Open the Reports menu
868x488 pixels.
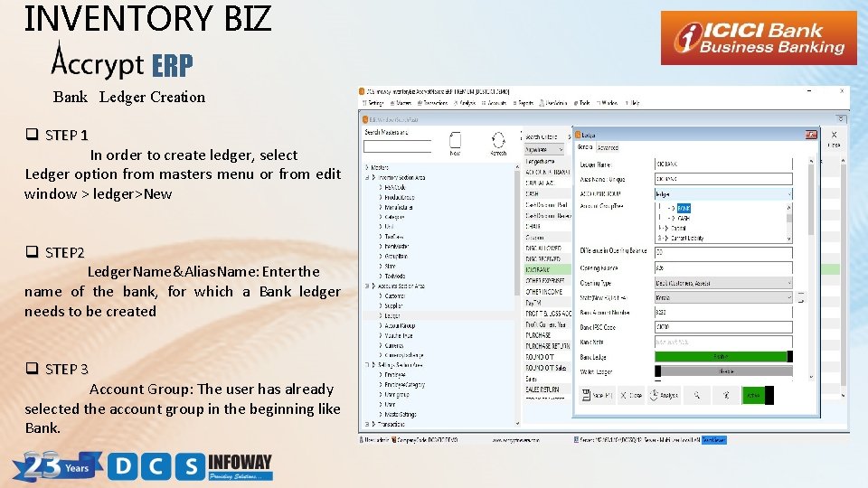[524, 103]
